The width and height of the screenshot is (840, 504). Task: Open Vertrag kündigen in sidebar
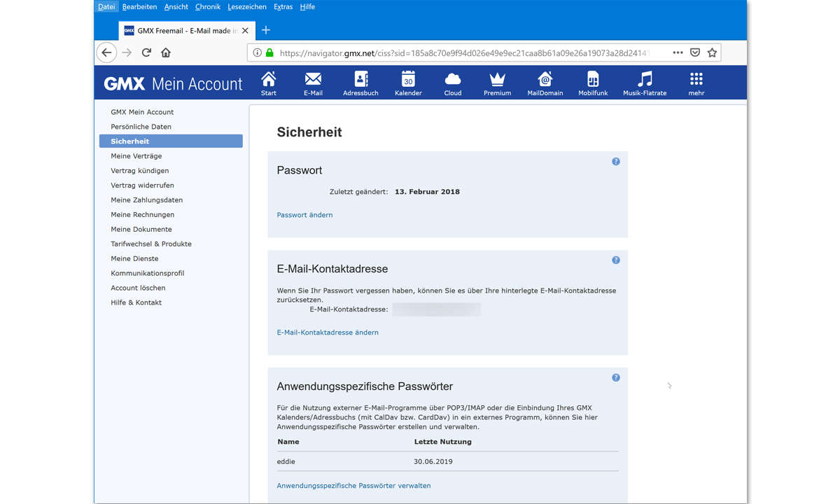139,171
